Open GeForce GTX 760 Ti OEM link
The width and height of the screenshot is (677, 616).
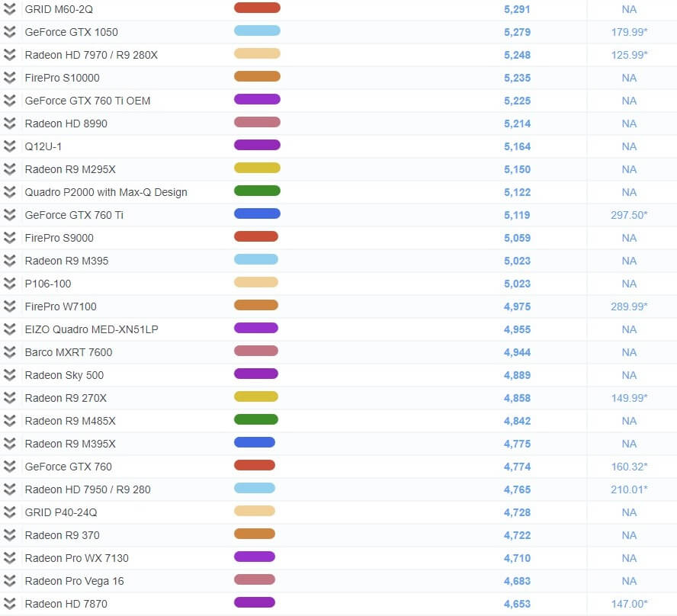88,101
